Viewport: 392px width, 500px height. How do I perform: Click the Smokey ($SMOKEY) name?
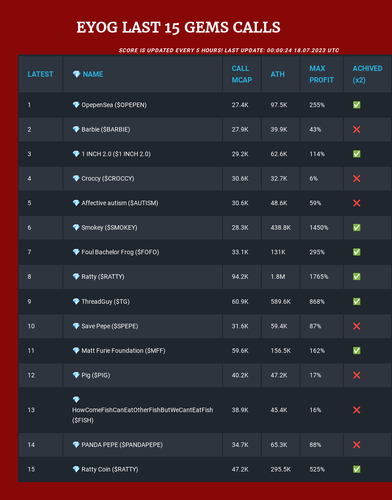109,228
